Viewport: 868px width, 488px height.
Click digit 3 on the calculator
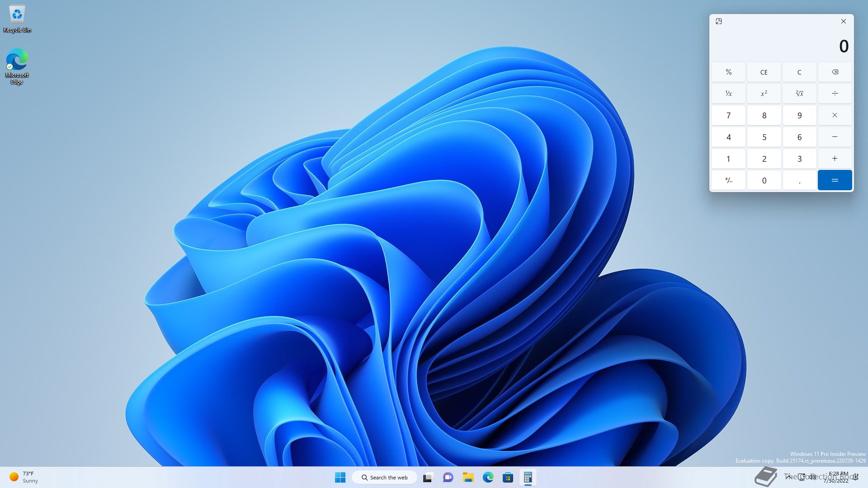pos(799,159)
